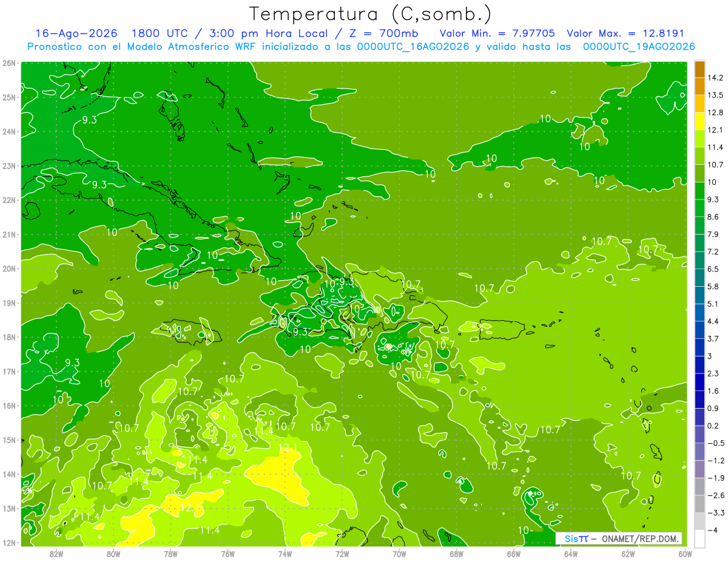Click the "74W" longitude axis label

point(285,554)
